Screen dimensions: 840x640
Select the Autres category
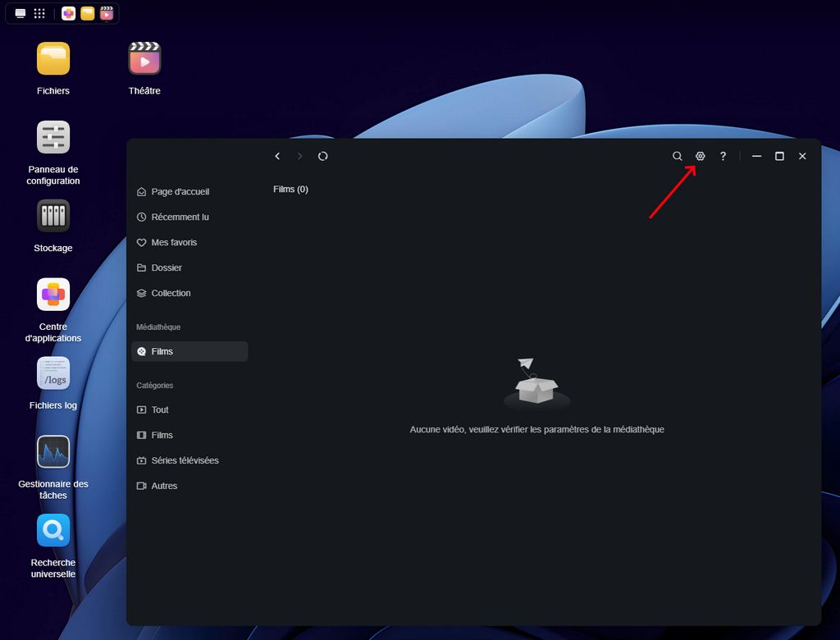pos(164,486)
